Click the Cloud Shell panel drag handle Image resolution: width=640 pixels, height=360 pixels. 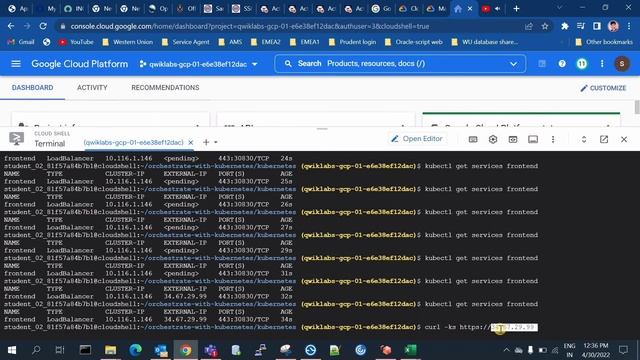click(322, 129)
